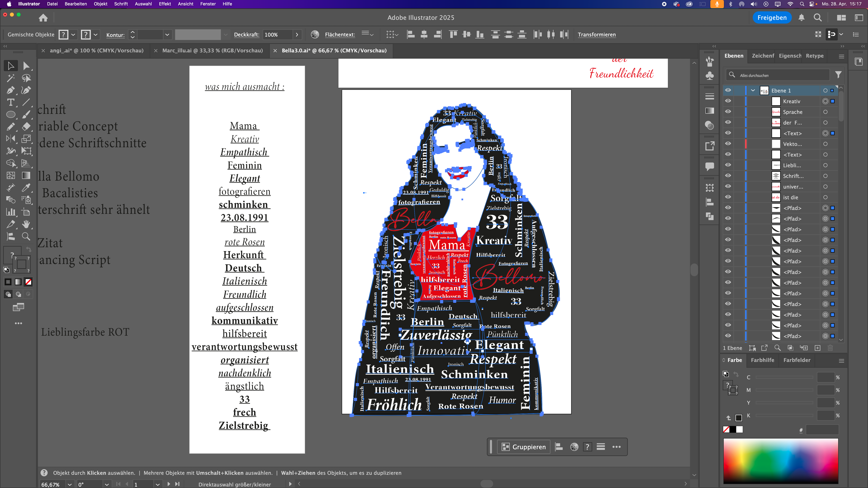Screen dimensions: 868x488
Task: Click the Home icon
Action: tap(43, 17)
